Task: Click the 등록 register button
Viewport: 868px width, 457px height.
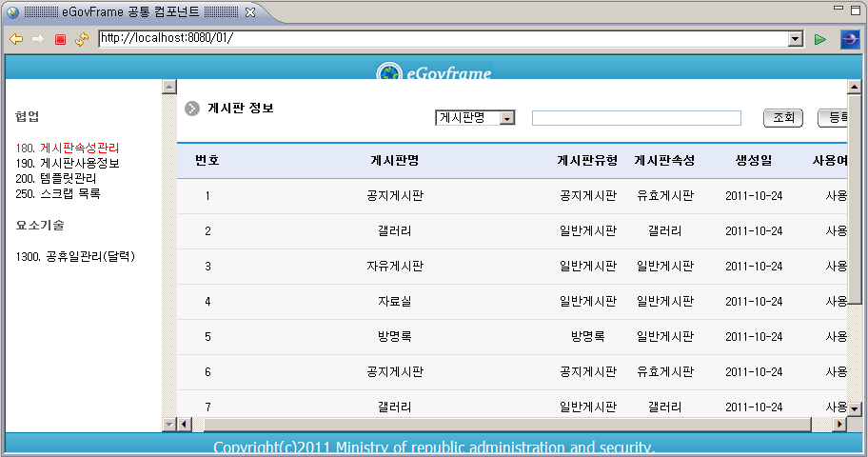Action: coord(833,118)
